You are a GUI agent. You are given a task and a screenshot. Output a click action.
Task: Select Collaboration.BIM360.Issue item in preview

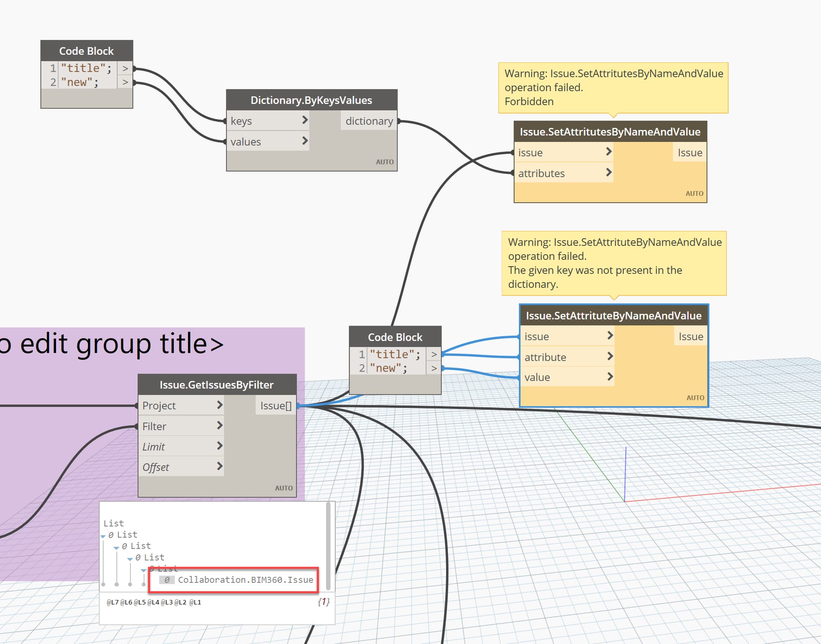point(245,580)
